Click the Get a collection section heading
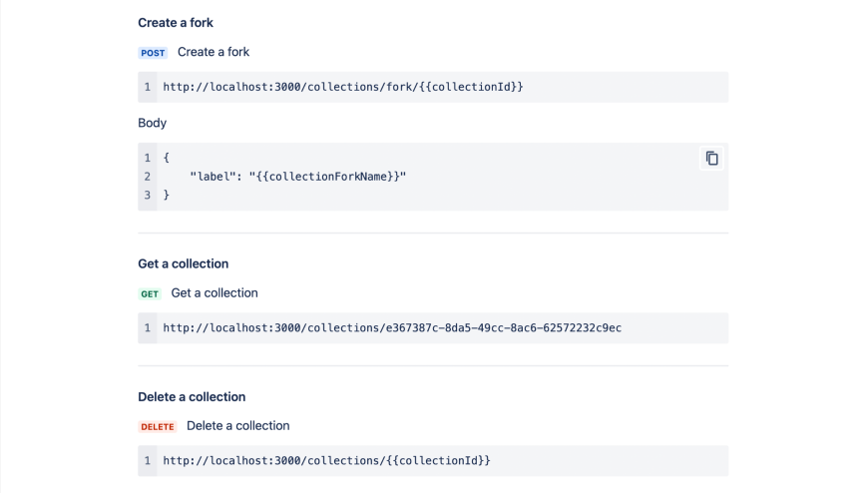Viewport: 868px width, 493px height. (x=184, y=263)
